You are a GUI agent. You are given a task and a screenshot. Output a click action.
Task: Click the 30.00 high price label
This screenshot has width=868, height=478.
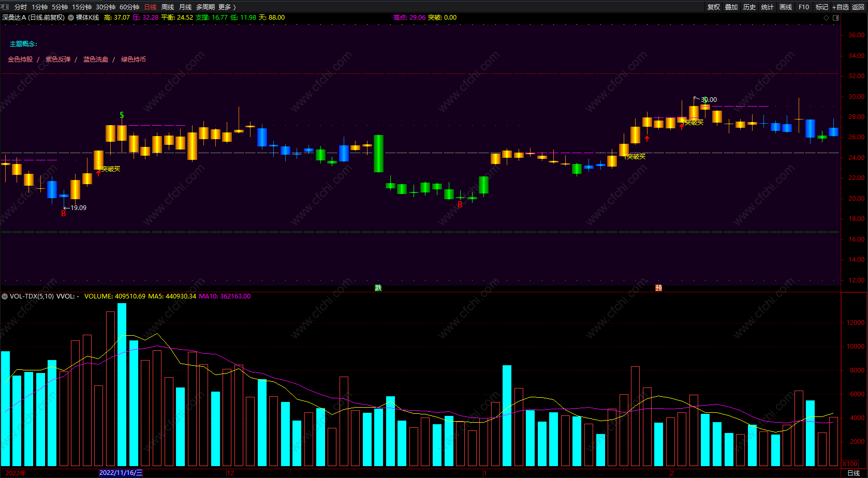tap(709, 100)
